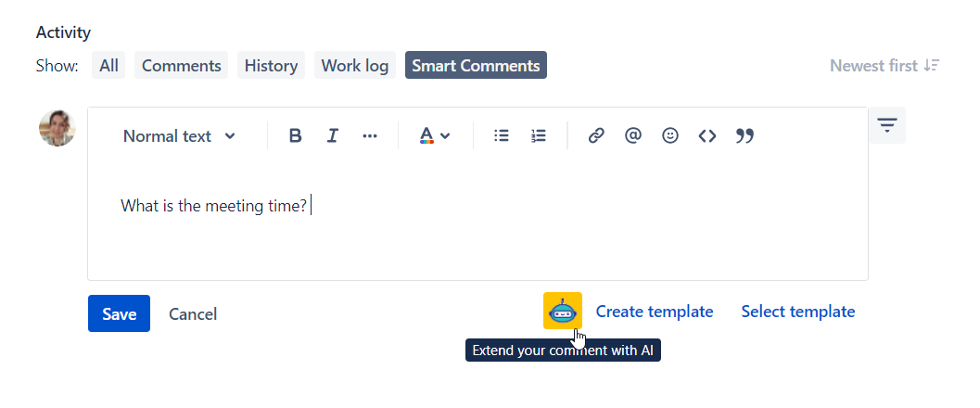This screenshot has height=408, width=980.
Task: Change the Newest first sort order
Action: [x=885, y=66]
